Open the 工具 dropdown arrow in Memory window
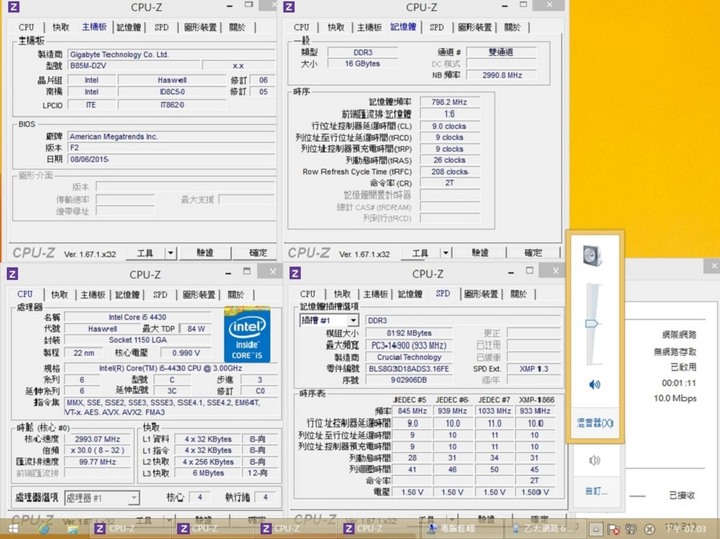The width and height of the screenshot is (720, 539). 445,253
